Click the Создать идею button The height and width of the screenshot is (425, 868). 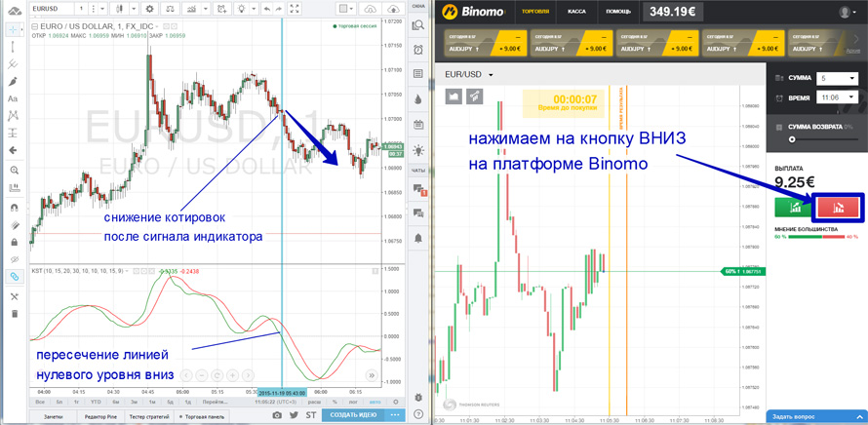[x=353, y=415]
